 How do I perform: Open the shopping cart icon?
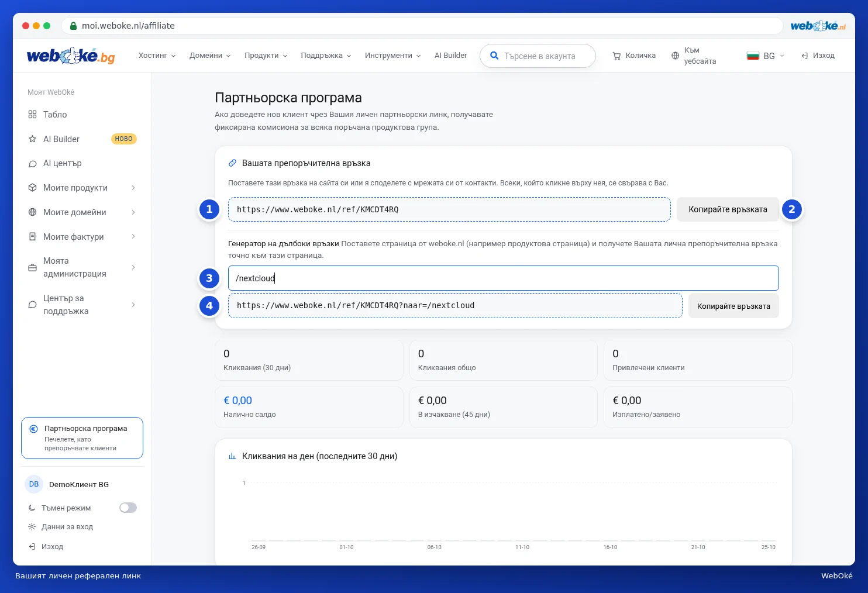(x=616, y=56)
